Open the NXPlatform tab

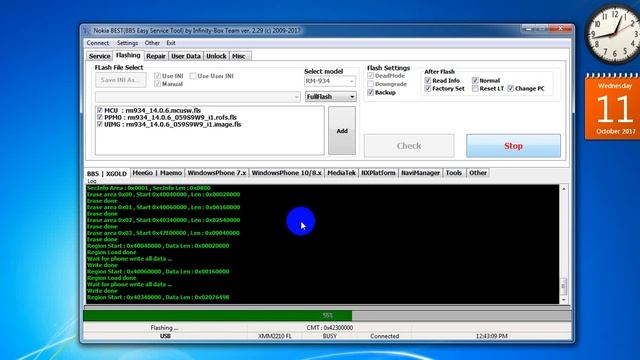378,173
